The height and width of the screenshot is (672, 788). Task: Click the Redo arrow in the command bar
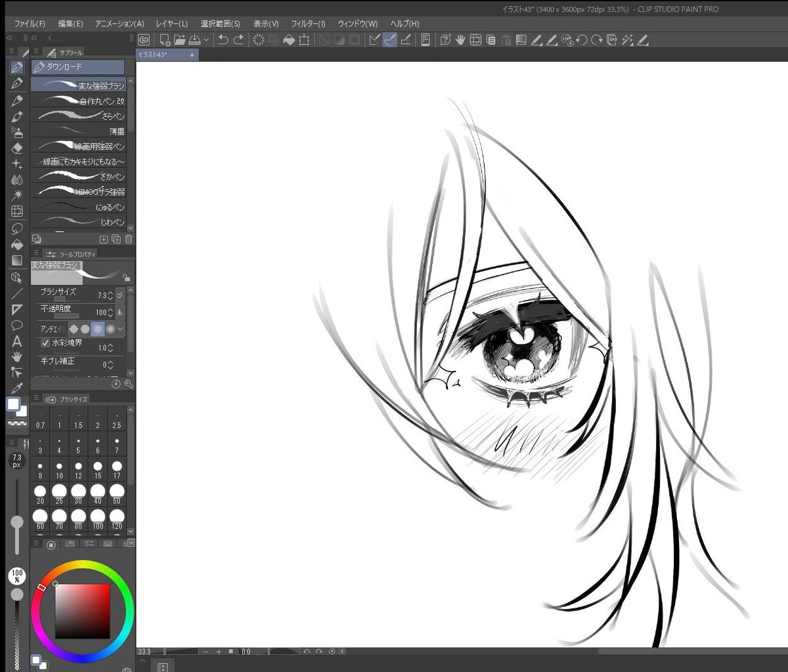pyautogui.click(x=238, y=40)
